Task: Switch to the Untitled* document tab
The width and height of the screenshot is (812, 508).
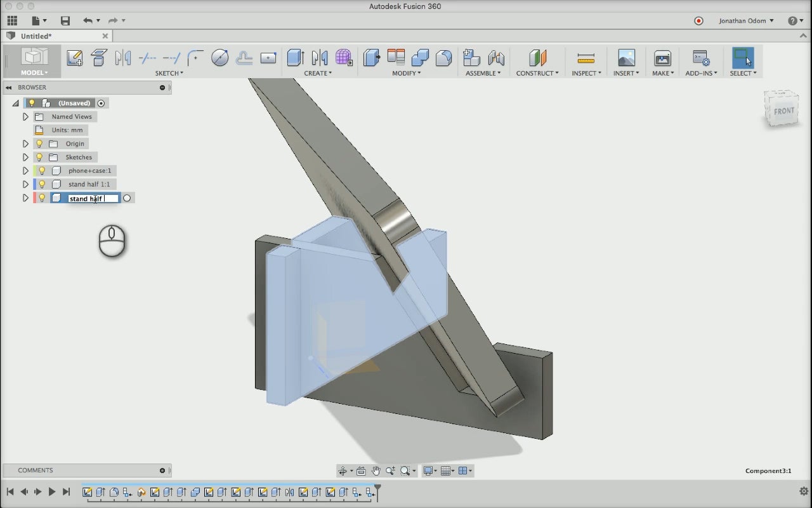Action: tap(36, 36)
